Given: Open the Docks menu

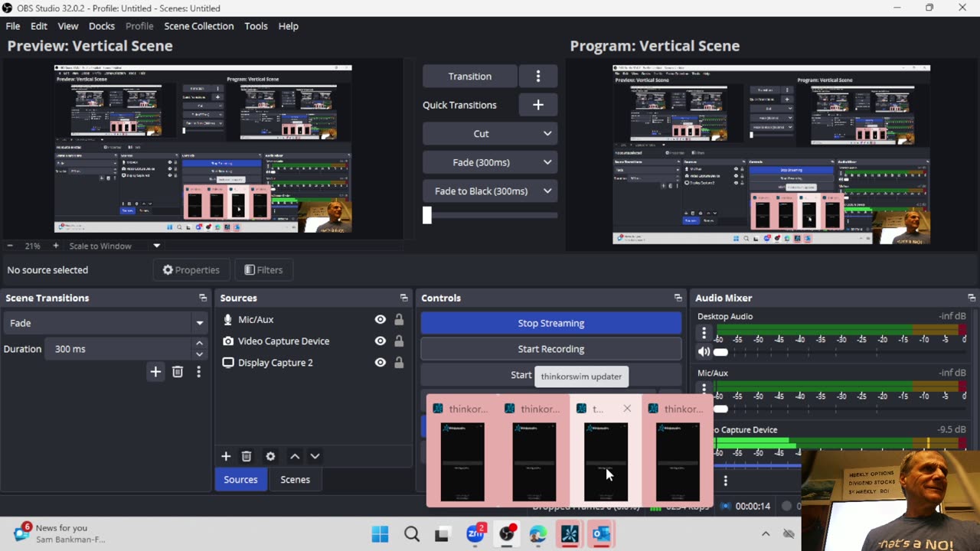Looking at the screenshot, I should pyautogui.click(x=102, y=26).
